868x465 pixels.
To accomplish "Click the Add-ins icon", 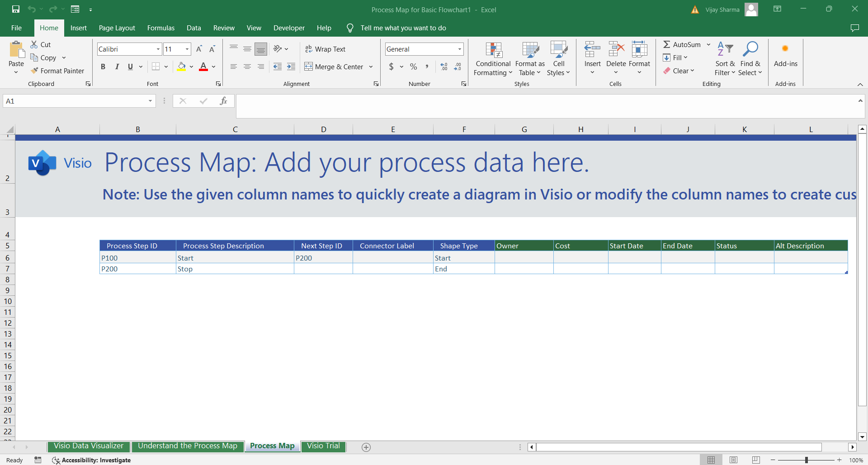I will (785, 49).
